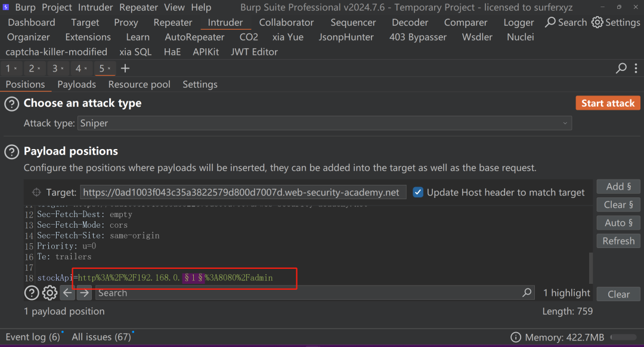Open the Burp menu
Image resolution: width=644 pixels, height=347 pixels.
[x=26, y=7]
